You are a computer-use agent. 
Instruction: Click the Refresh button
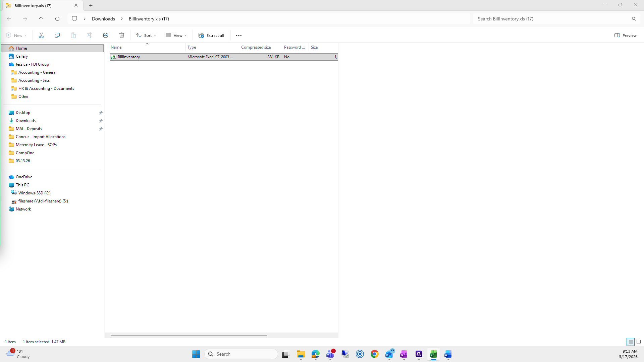coord(57,19)
